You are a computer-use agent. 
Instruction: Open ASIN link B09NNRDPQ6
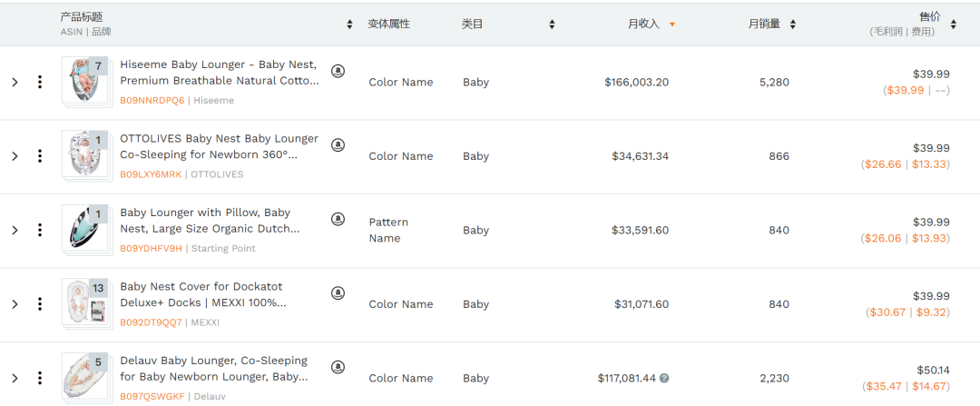[152, 100]
